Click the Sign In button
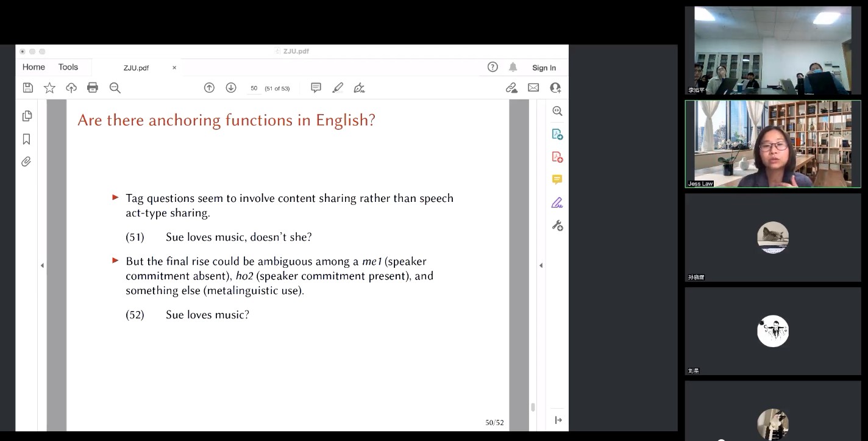 point(544,68)
